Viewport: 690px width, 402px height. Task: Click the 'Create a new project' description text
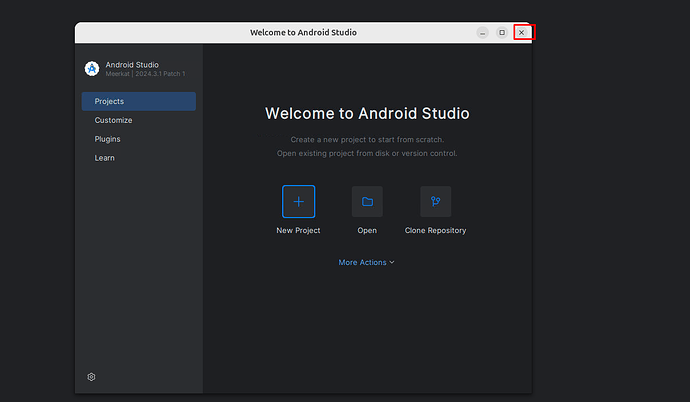367,139
